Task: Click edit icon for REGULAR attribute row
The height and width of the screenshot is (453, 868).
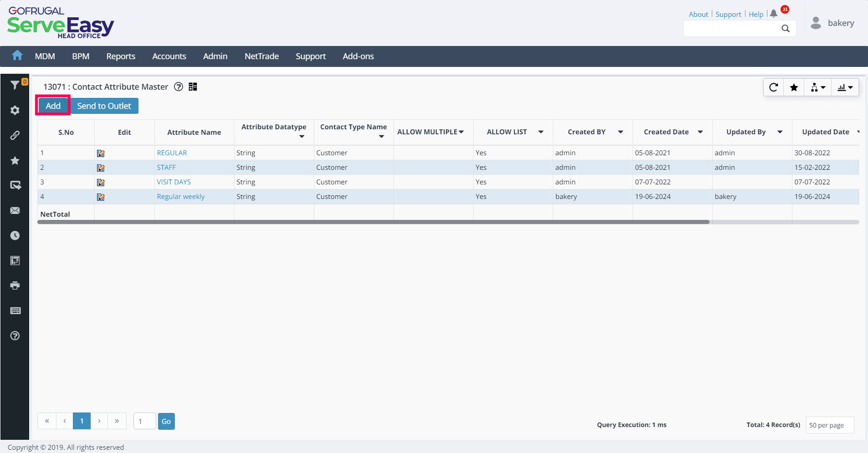Action: (101, 153)
